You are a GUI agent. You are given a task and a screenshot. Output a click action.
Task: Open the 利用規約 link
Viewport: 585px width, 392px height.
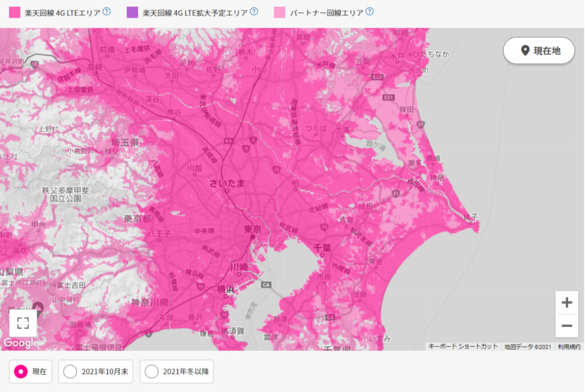coord(570,346)
